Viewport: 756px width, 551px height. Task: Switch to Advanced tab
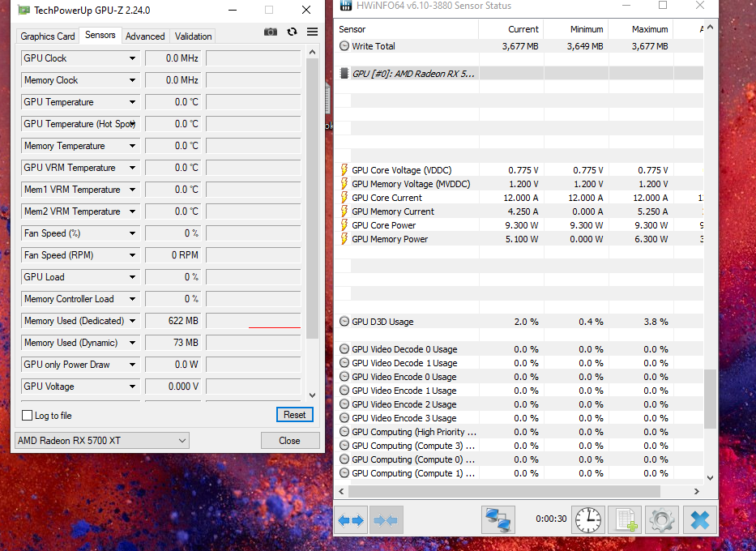point(145,36)
